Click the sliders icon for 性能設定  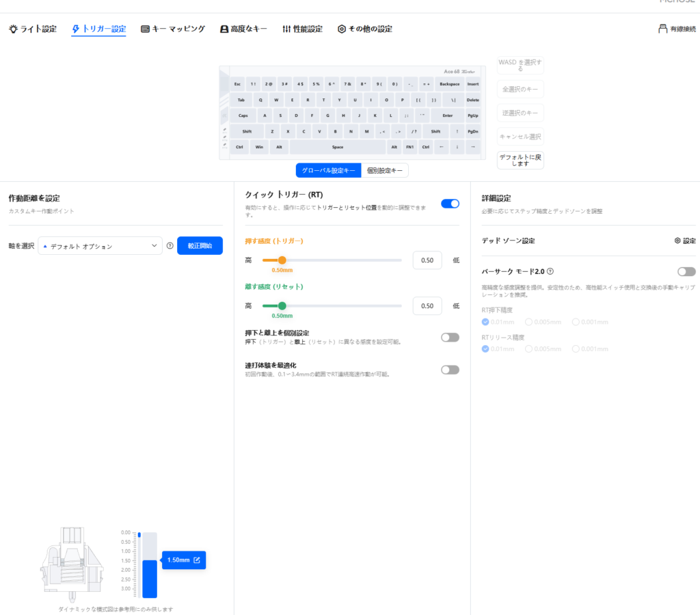tap(286, 29)
